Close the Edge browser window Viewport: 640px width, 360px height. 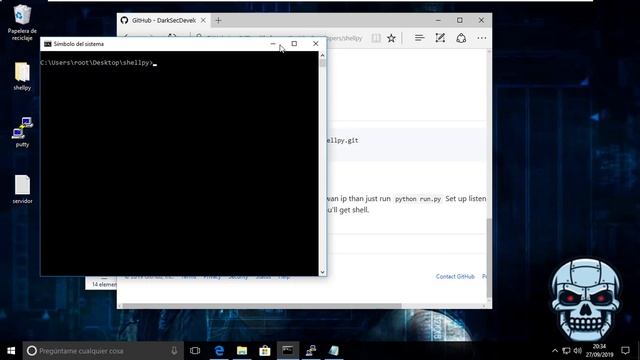point(481,20)
